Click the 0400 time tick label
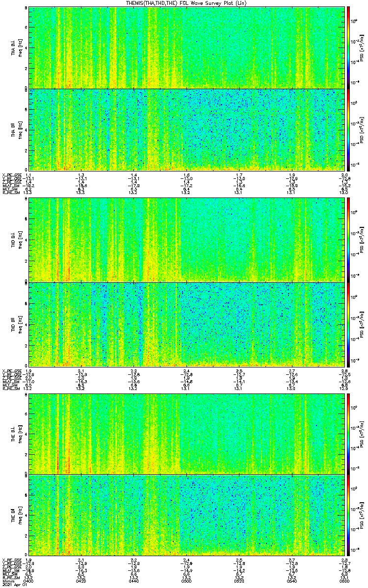The height and width of the screenshot is (588, 368). point(28,581)
